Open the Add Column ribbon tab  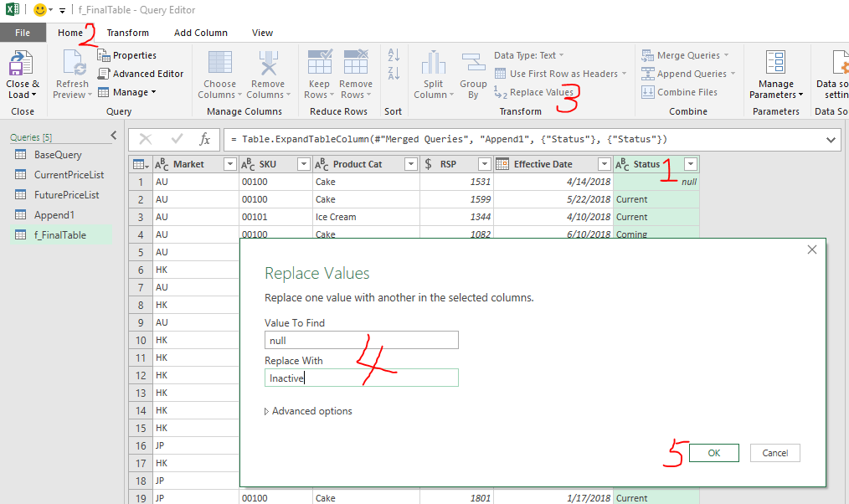[200, 33]
